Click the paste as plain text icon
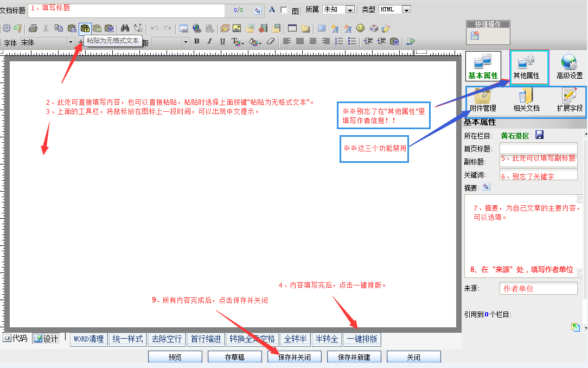Screen dimensions: 588x368 tap(85, 28)
